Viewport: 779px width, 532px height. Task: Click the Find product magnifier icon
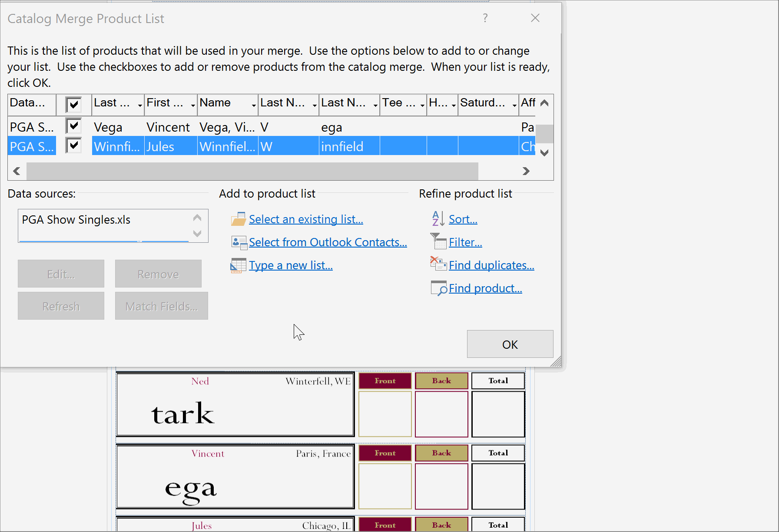click(x=439, y=288)
